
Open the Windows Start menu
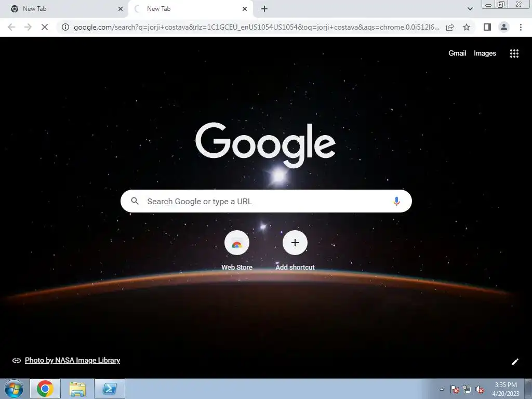point(14,389)
